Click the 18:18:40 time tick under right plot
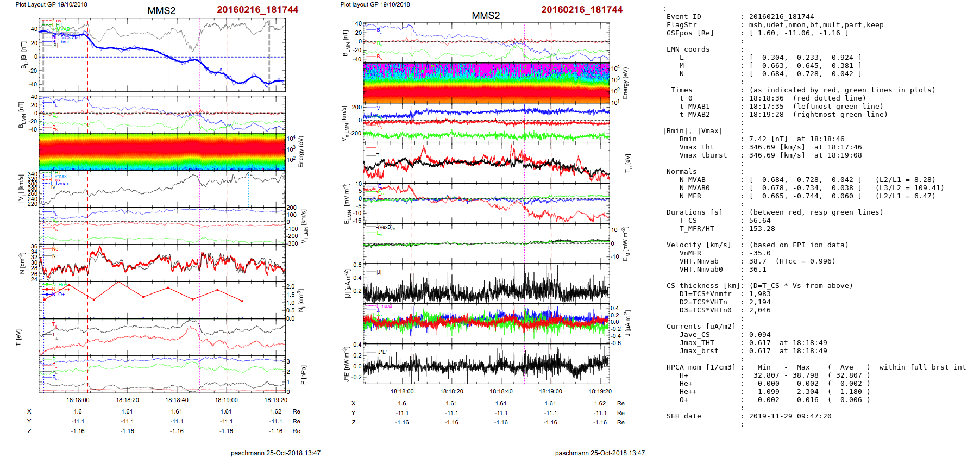Image resolution: width=980 pixels, height=457 pixels. (x=501, y=391)
